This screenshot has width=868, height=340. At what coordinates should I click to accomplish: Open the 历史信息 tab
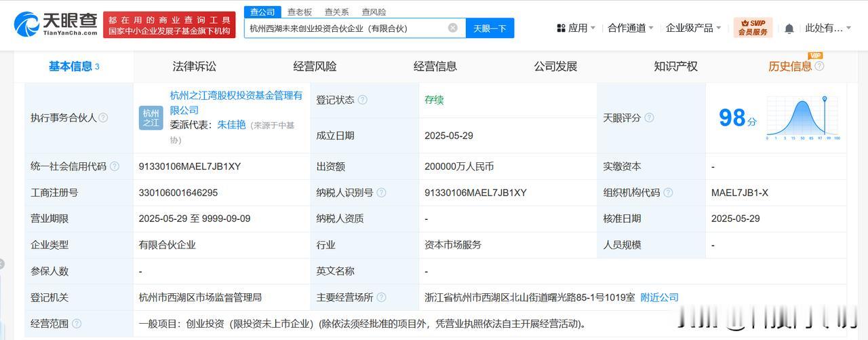(790, 66)
